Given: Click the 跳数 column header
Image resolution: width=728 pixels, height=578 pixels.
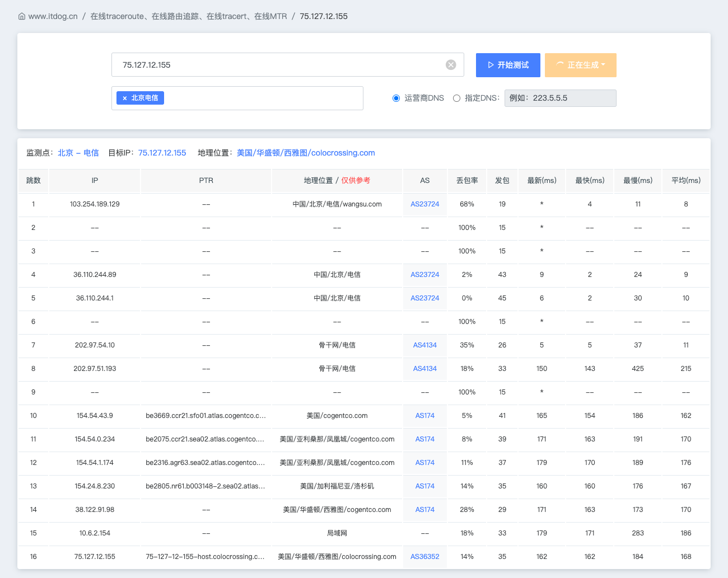Looking at the screenshot, I should [34, 181].
